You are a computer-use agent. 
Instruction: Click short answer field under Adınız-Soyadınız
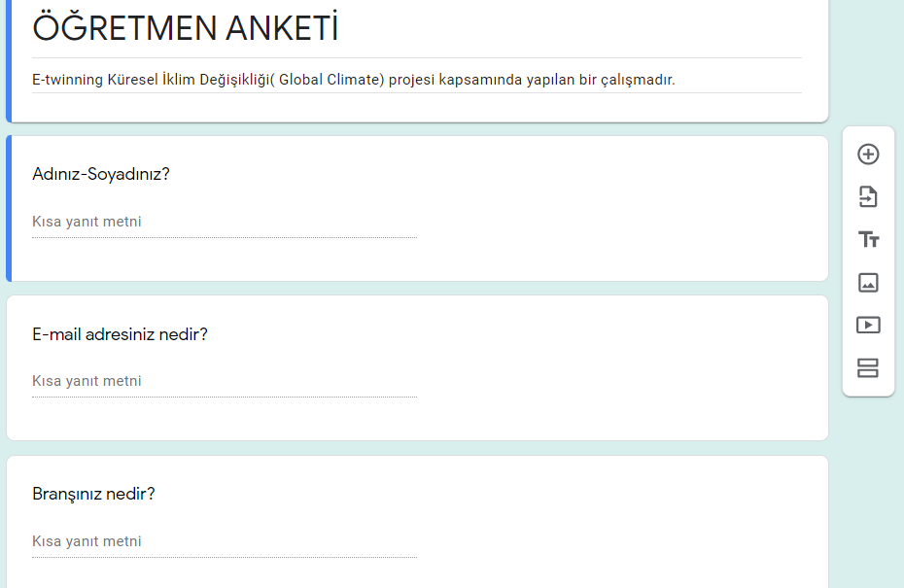click(224, 223)
